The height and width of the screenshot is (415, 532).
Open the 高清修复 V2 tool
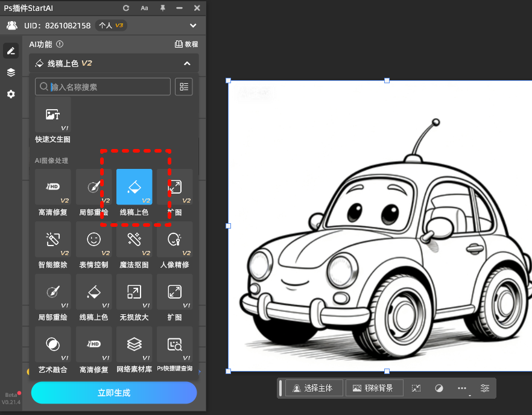52,187
